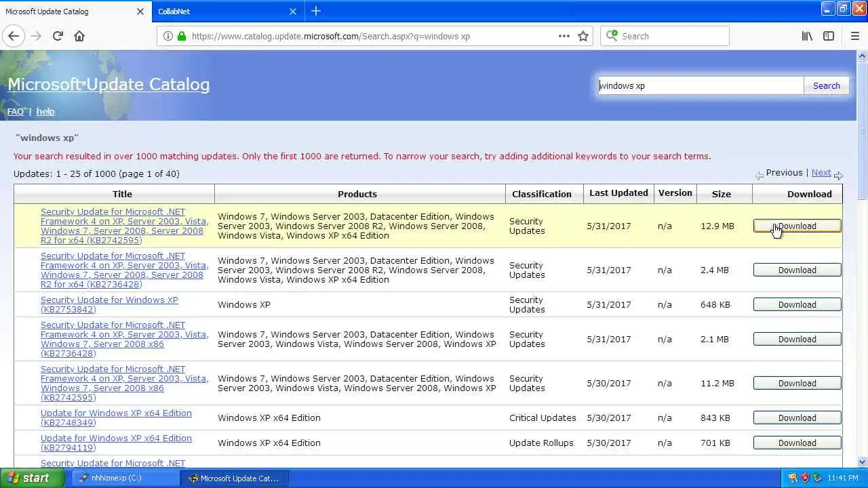868x488 pixels.
Task: Reload the page with the refresh icon
Action: [58, 36]
